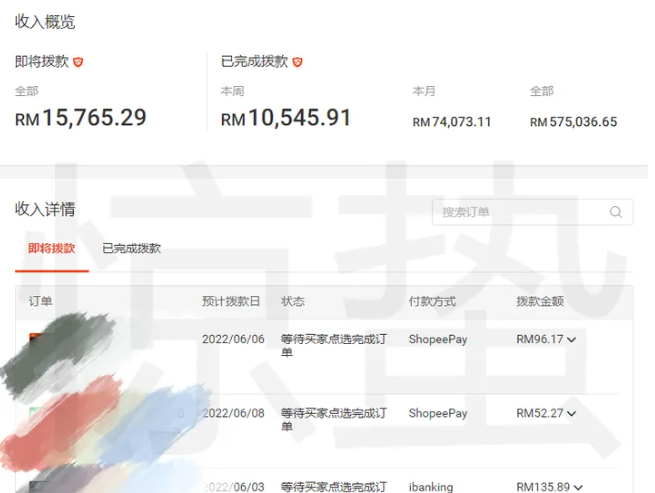This screenshot has height=493, width=655.
Task: Click the 拨款金额 column header
Action: pos(540,301)
